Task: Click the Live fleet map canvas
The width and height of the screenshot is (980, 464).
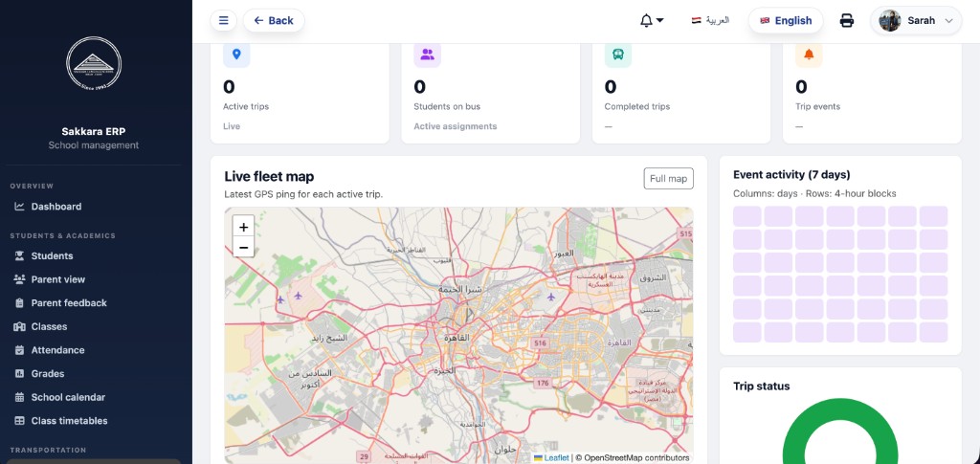Action: click(x=458, y=336)
